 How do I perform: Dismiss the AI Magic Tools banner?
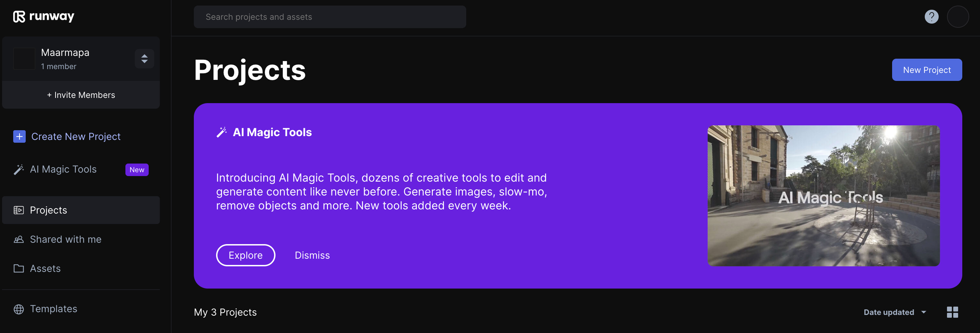pos(312,256)
